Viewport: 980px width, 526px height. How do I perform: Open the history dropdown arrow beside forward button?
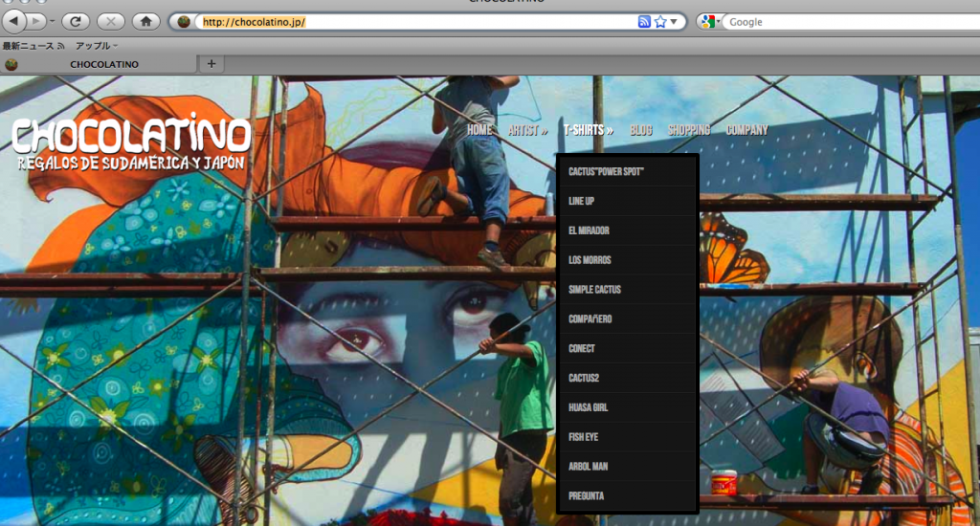pyautogui.click(x=52, y=21)
